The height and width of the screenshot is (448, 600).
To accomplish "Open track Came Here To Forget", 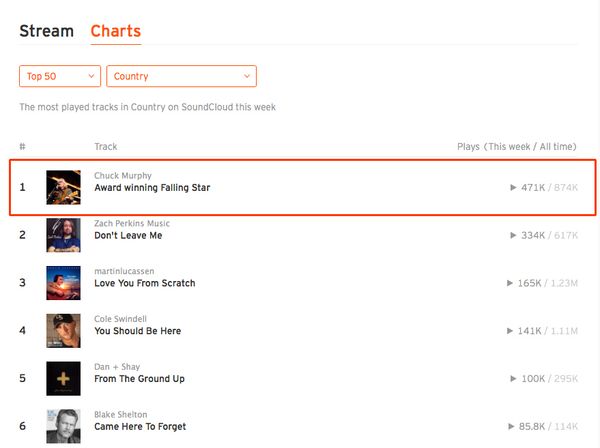I will [140, 427].
